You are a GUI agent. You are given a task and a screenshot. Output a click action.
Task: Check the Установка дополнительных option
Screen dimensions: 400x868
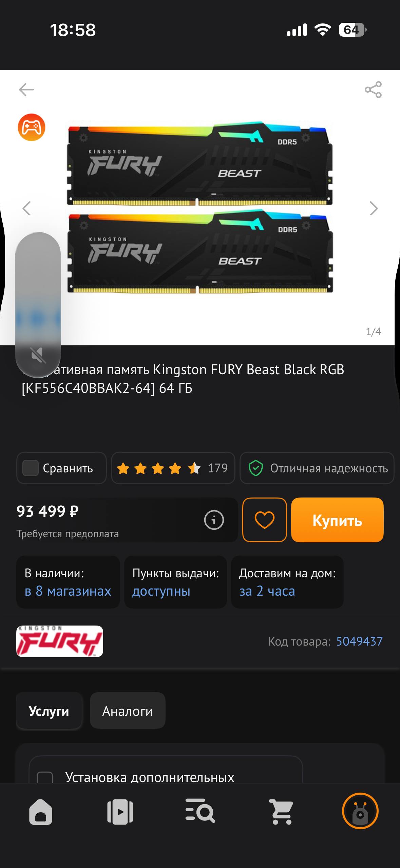45,777
